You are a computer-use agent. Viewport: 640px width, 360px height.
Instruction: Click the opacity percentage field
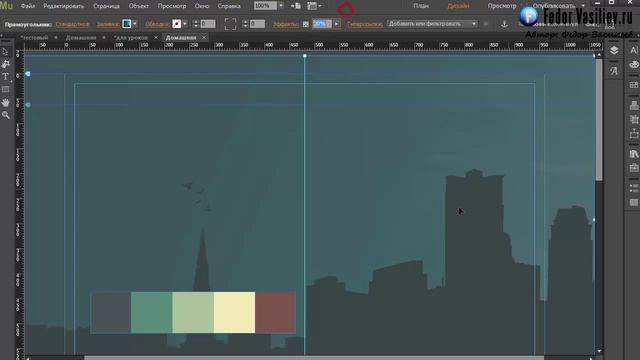[322, 24]
